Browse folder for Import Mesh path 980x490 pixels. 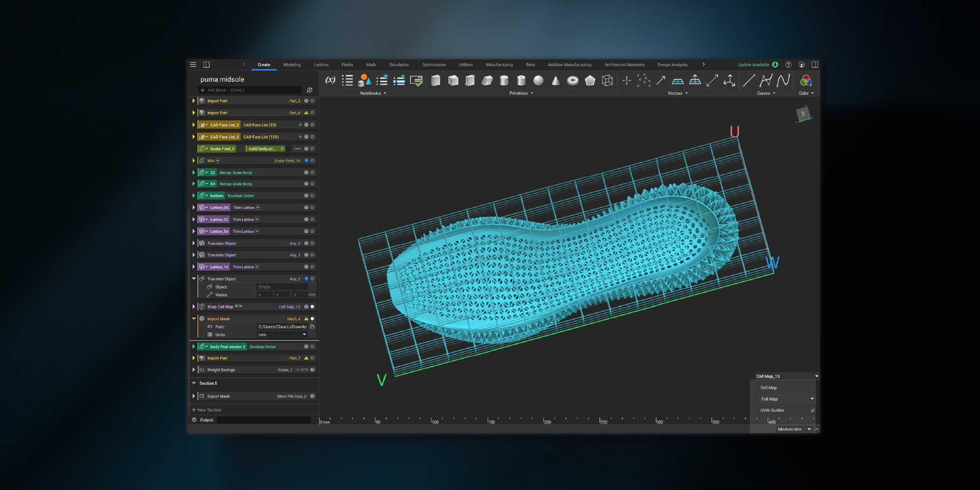click(x=312, y=327)
